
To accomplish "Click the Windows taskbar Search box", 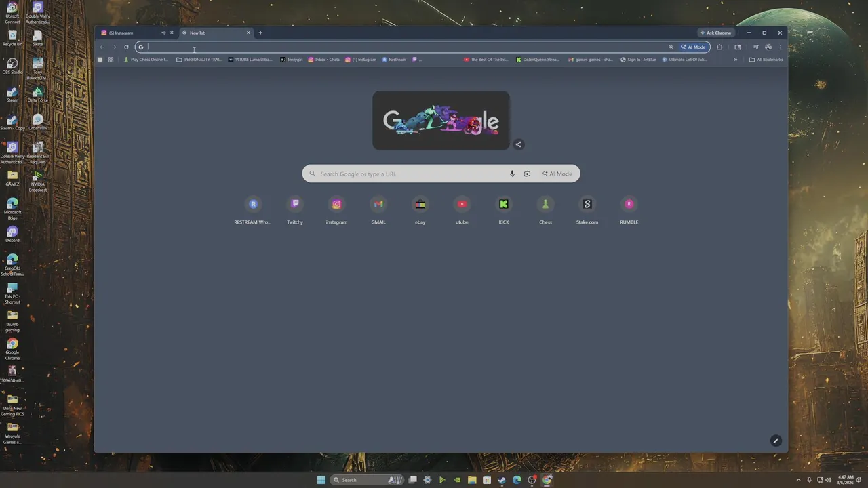I will [368, 480].
